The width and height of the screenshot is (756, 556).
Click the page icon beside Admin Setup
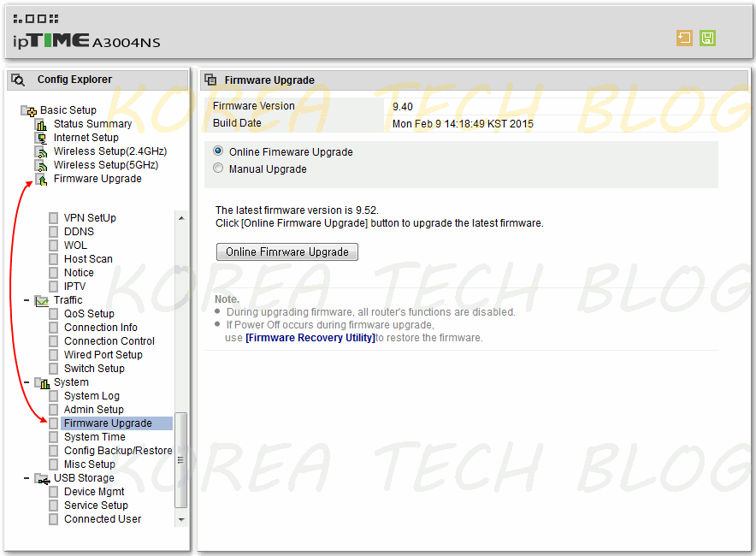pos(54,410)
